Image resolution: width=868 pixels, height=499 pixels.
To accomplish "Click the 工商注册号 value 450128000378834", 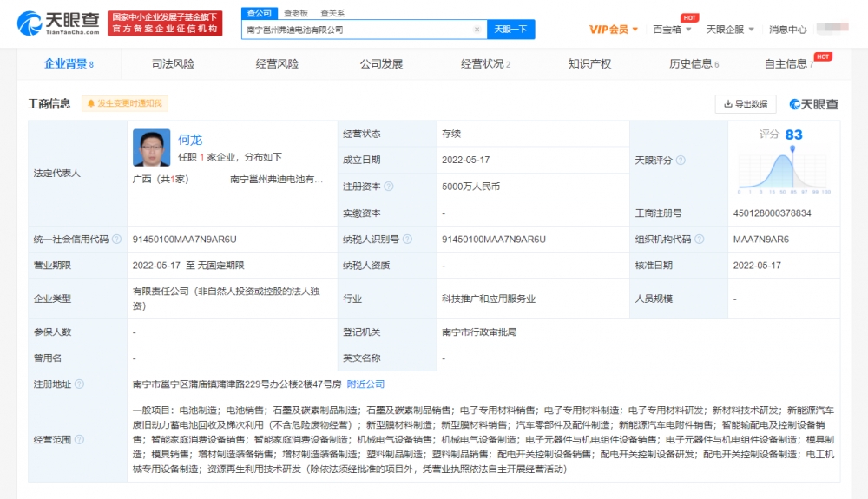I will (773, 213).
